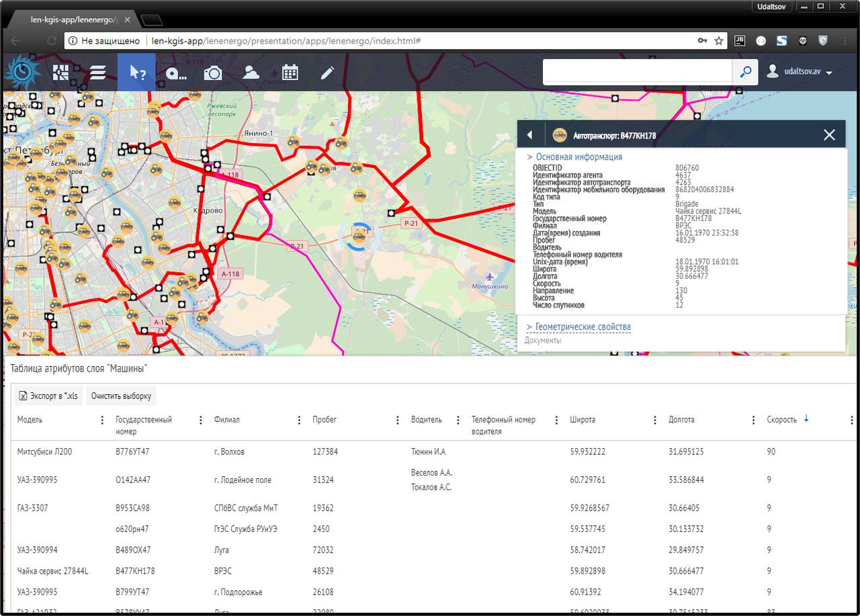The width and height of the screenshot is (860, 616).
Task: Click the Тюнин И.А driver cell
Action: point(428,451)
